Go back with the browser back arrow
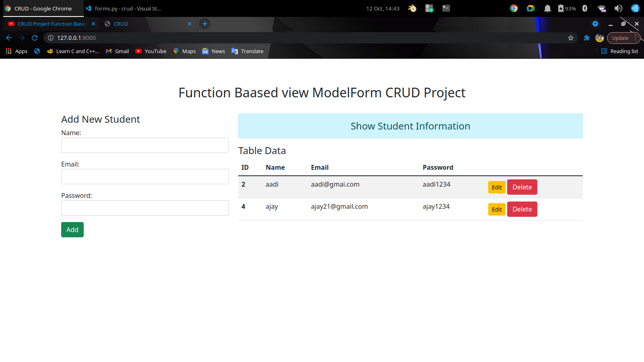The width and height of the screenshot is (644, 362). [x=9, y=38]
